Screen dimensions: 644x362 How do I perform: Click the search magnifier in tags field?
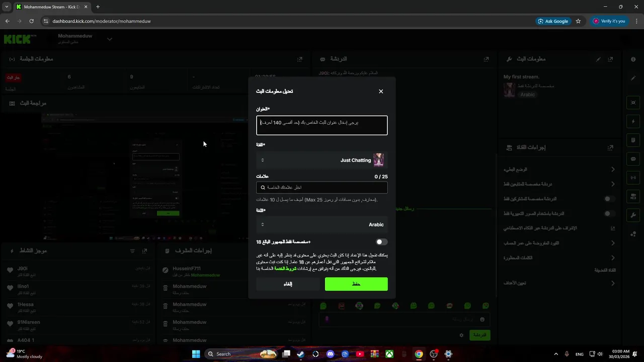coord(263,188)
